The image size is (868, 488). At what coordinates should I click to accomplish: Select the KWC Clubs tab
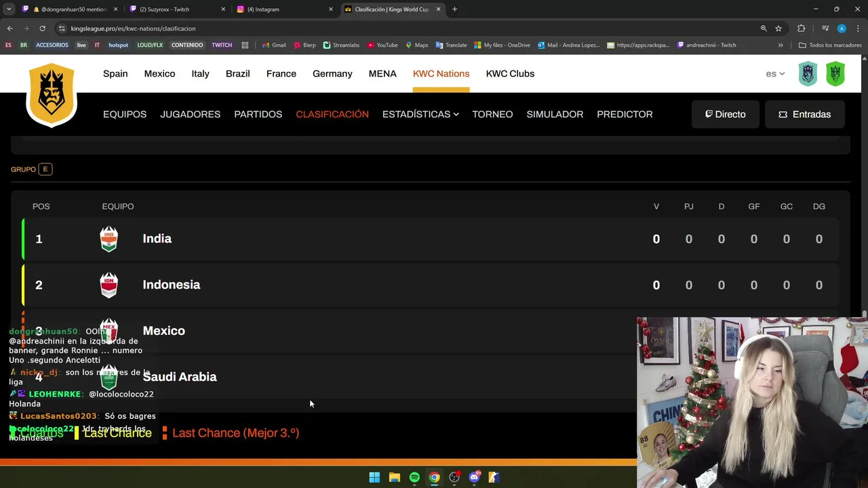[x=510, y=73]
